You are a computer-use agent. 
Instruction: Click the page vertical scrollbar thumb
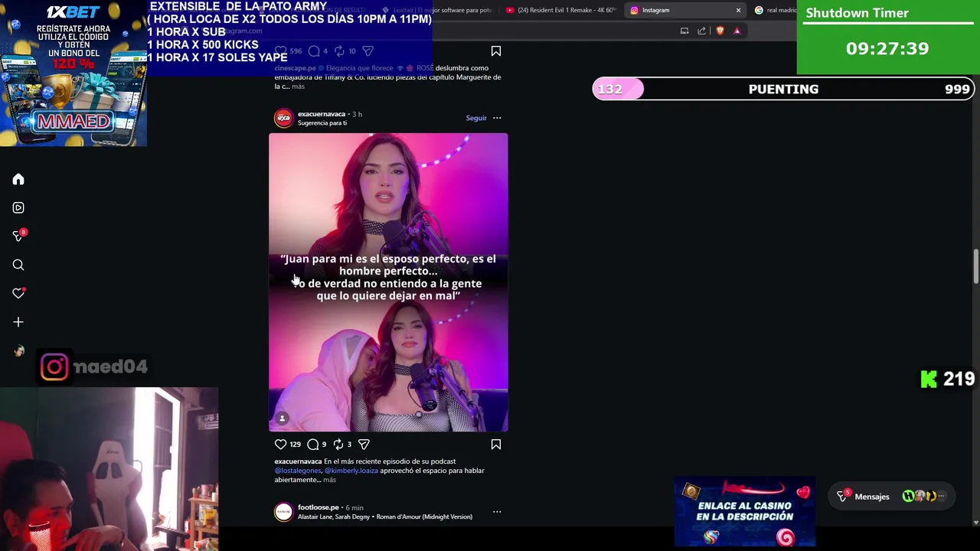[x=975, y=266]
